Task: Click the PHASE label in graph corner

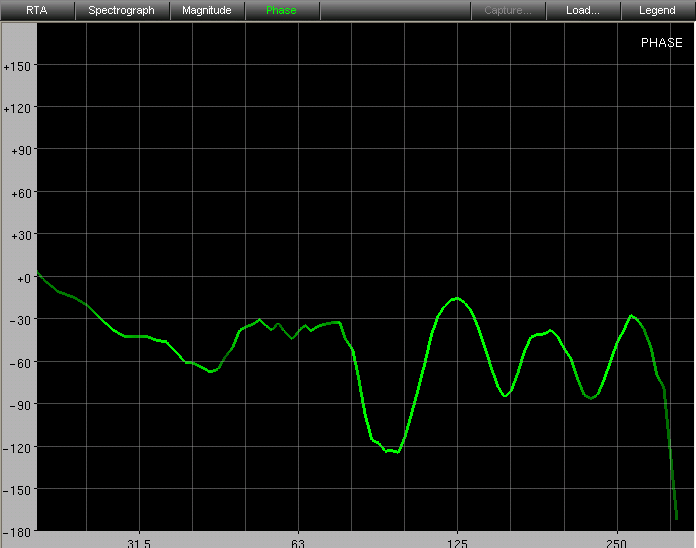Action: pyautogui.click(x=661, y=43)
